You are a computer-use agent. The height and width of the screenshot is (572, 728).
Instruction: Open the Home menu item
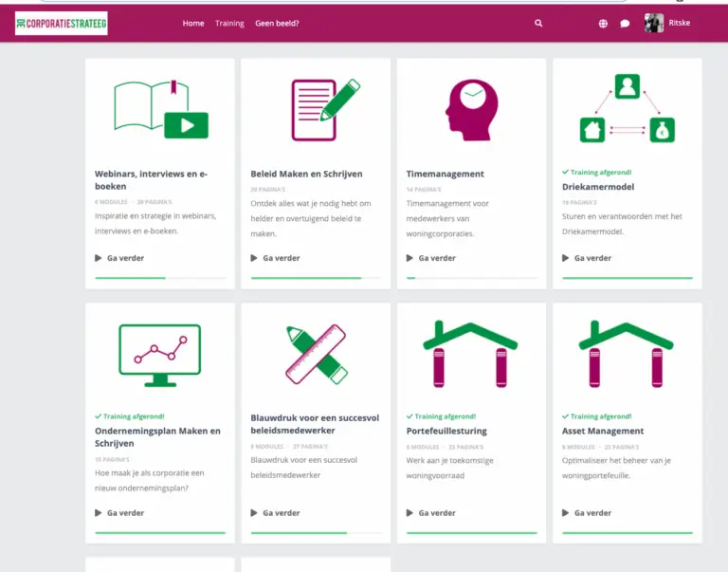point(193,24)
